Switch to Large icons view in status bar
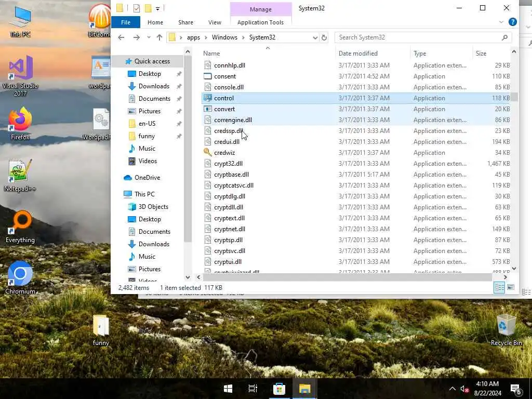This screenshot has height=399, width=532. click(510, 287)
